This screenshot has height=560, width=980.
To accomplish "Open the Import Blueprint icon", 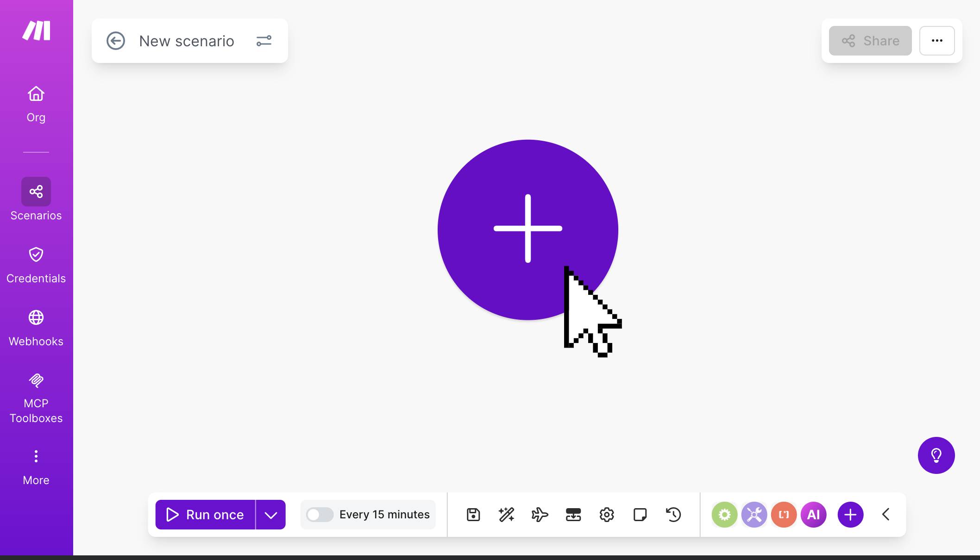I will coord(573,514).
